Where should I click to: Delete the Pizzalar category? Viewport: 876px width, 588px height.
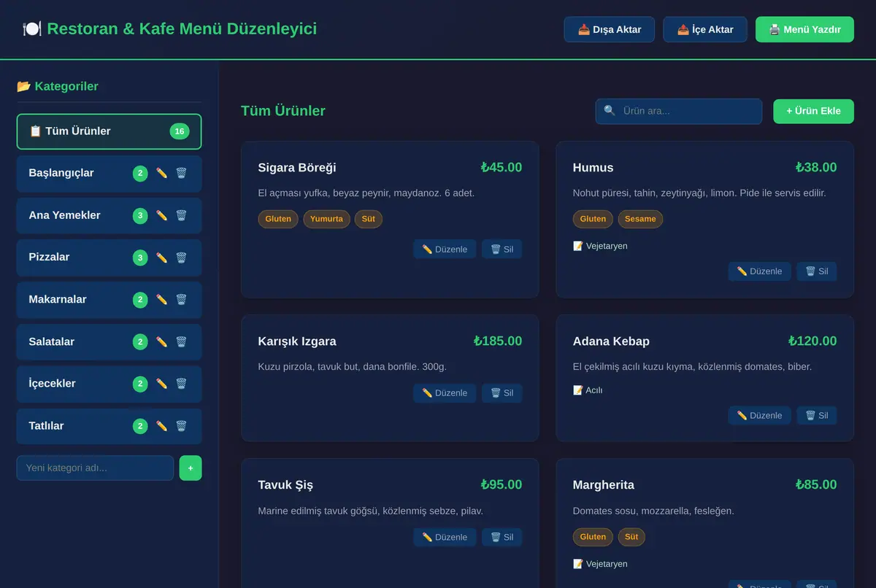(x=181, y=258)
